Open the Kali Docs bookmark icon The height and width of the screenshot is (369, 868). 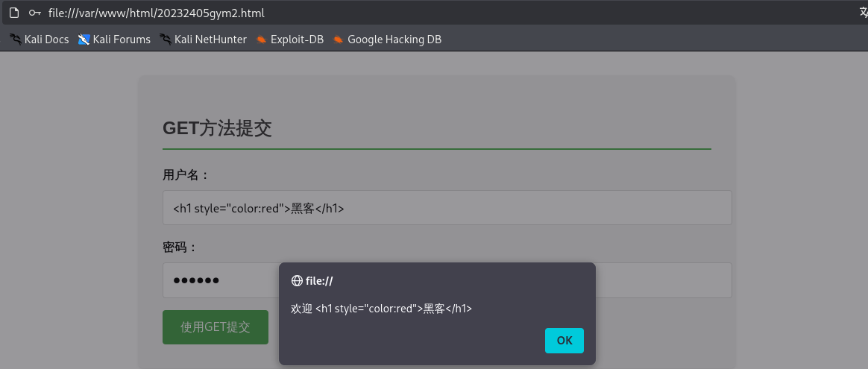point(15,40)
